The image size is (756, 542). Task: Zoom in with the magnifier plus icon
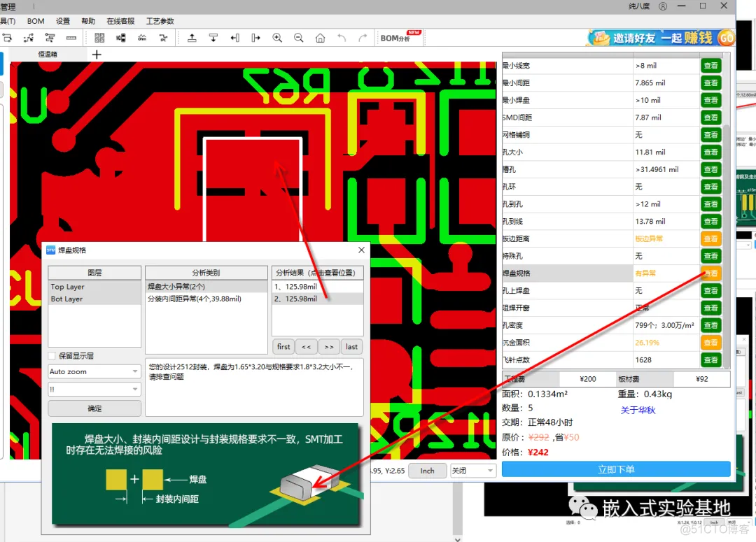[277, 38]
